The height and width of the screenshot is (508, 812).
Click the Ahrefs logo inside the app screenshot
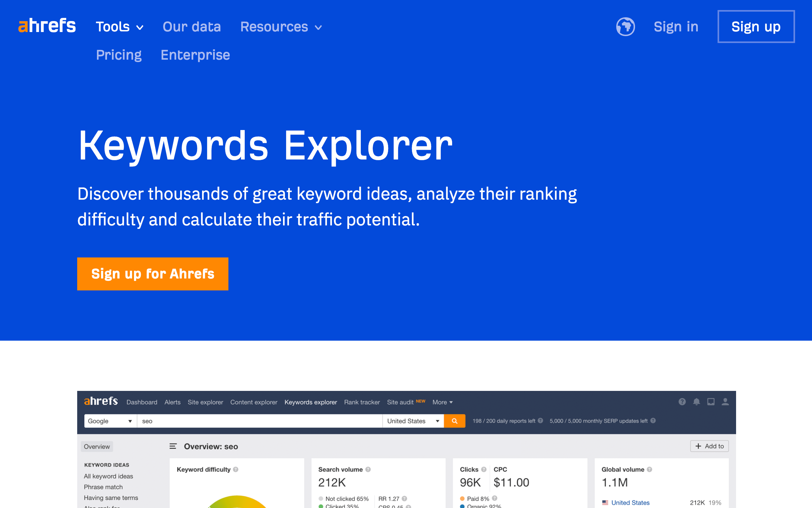click(x=101, y=401)
